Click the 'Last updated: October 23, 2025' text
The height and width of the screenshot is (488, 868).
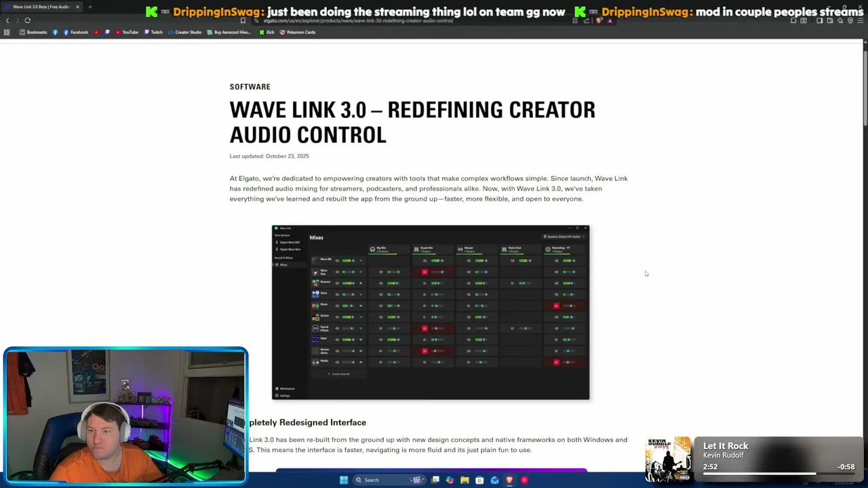[x=269, y=156]
